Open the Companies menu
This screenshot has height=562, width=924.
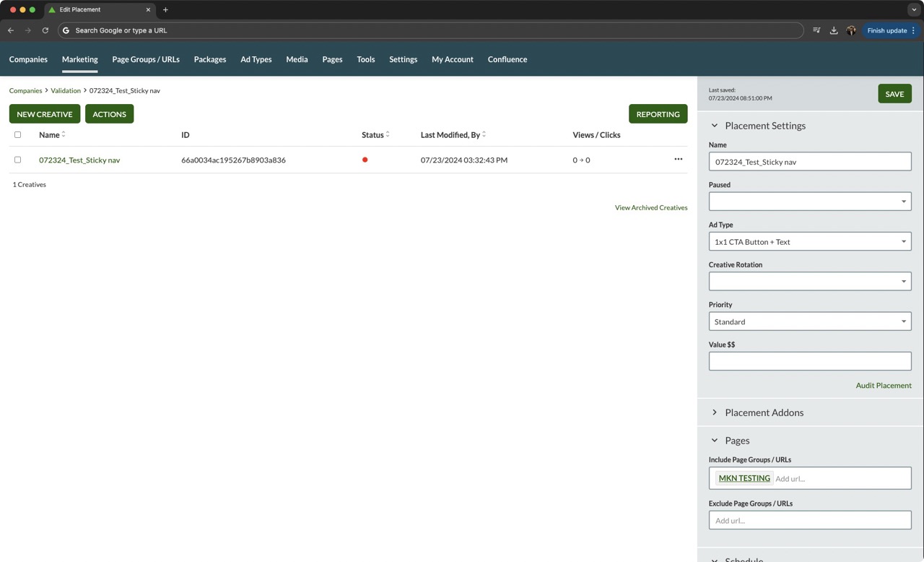(x=28, y=59)
